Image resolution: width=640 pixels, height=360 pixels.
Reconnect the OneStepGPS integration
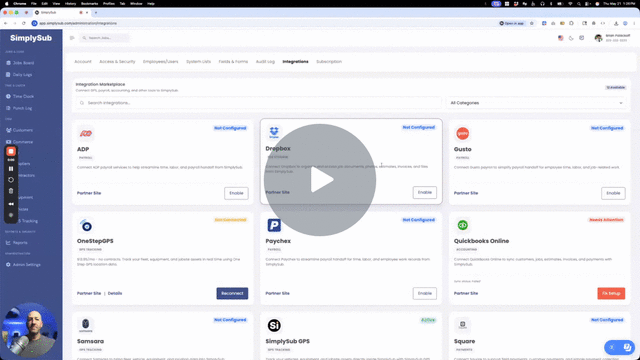tap(232, 293)
